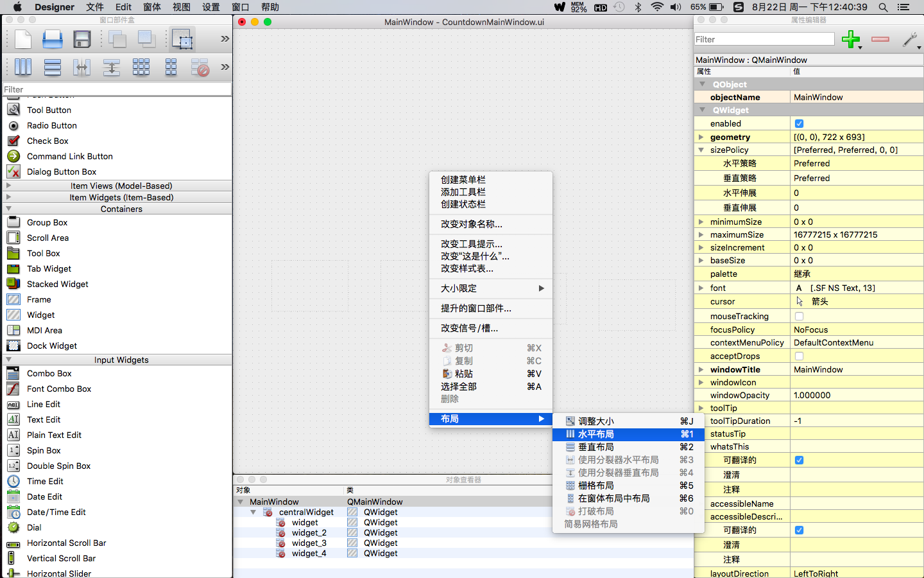The width and height of the screenshot is (924, 578).
Task: Toggle the acceptDrops checkbox
Action: [x=799, y=356]
